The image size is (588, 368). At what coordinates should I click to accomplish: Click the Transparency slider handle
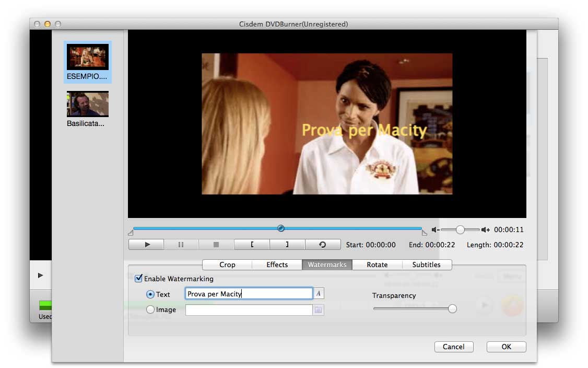tap(452, 309)
